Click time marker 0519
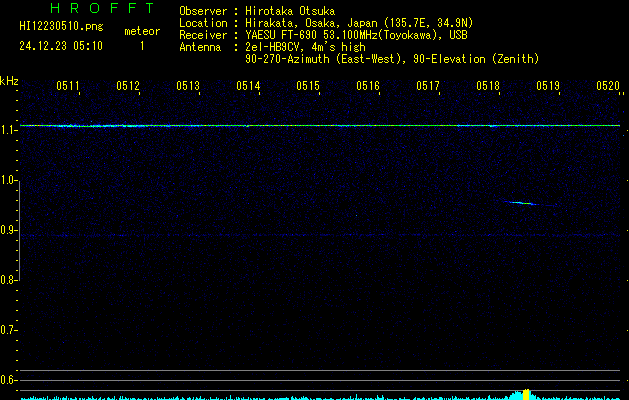629x400 pixels. pos(548,86)
